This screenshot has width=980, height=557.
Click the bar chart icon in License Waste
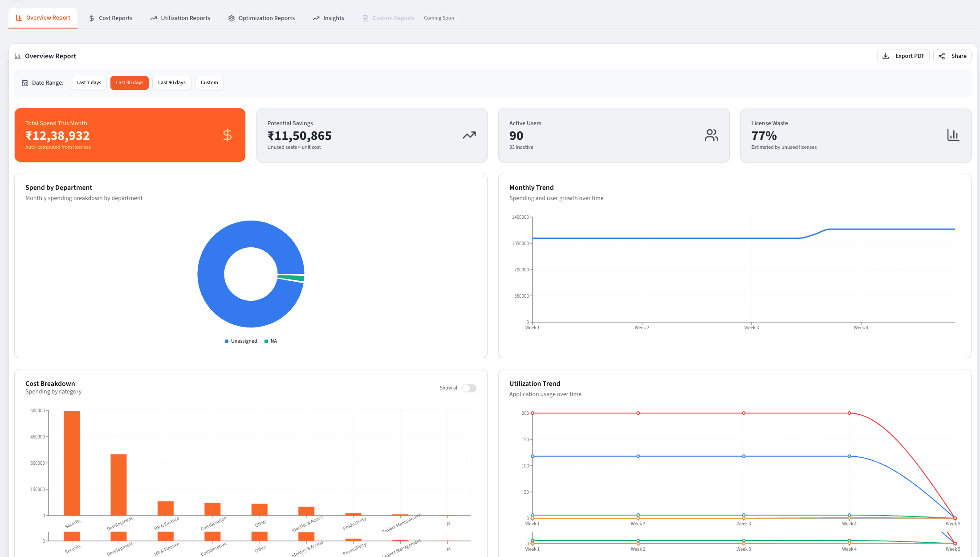953,135
